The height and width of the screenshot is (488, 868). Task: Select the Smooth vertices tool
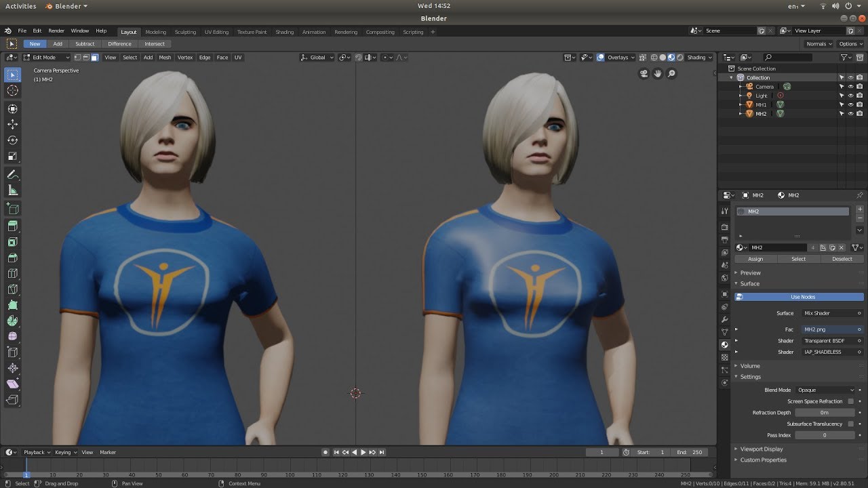(x=13, y=336)
